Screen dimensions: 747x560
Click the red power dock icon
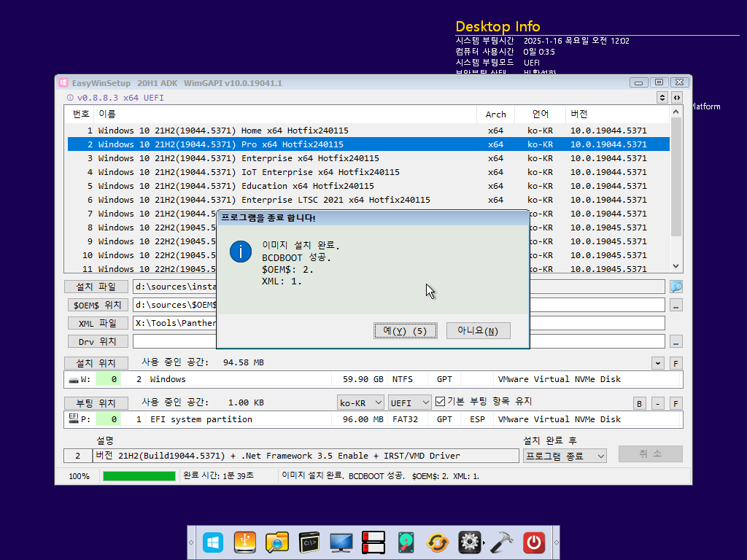534,542
